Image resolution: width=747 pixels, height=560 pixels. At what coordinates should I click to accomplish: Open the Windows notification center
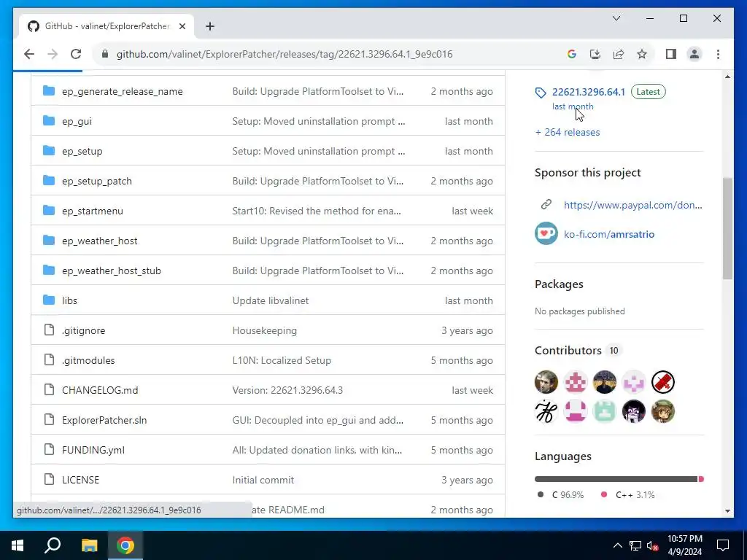[x=723, y=545]
